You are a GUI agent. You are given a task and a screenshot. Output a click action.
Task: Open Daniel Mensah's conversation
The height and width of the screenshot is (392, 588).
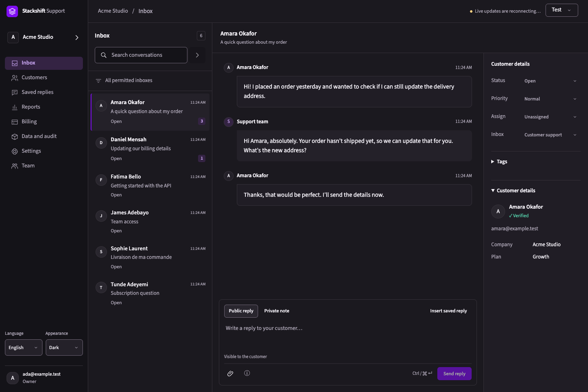click(150, 149)
